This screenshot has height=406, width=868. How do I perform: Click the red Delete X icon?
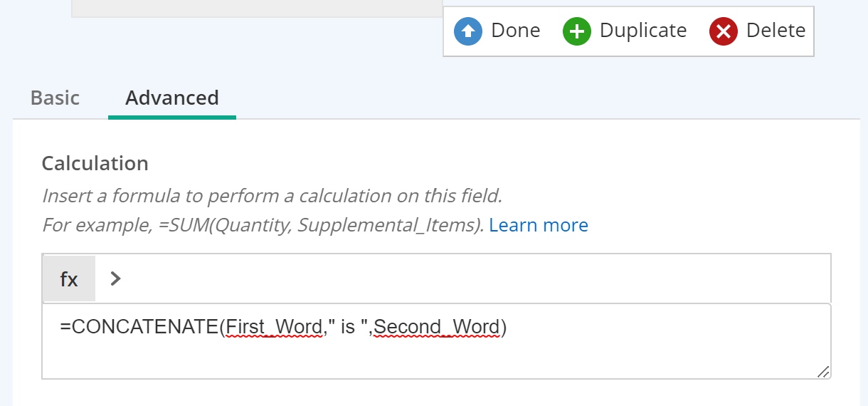724,31
